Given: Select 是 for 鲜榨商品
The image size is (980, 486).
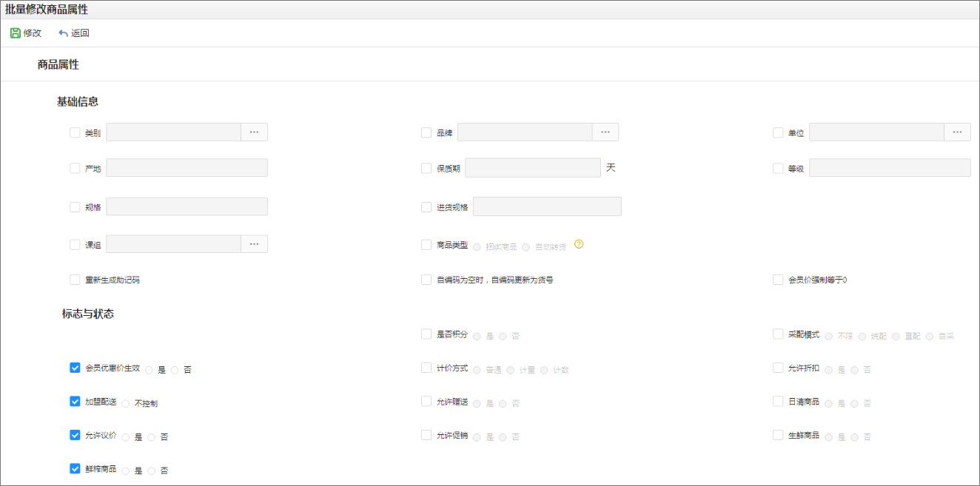Looking at the screenshot, I should pyautogui.click(x=126, y=470).
